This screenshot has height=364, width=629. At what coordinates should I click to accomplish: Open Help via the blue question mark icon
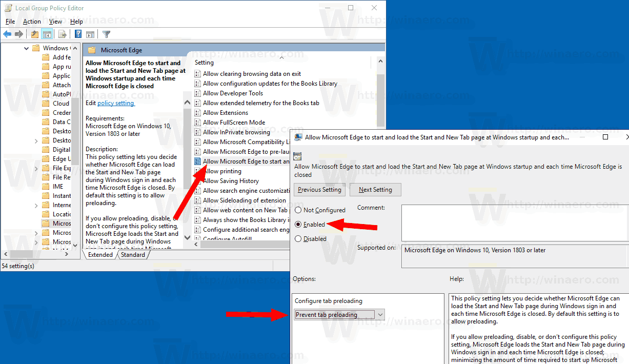pyautogui.click(x=78, y=34)
